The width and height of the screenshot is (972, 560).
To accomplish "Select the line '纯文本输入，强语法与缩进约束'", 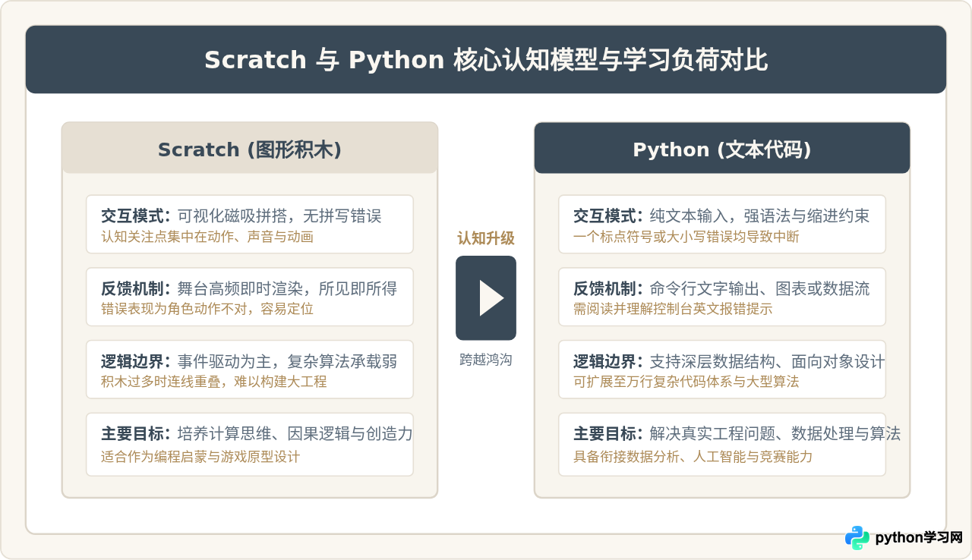I will [x=759, y=216].
